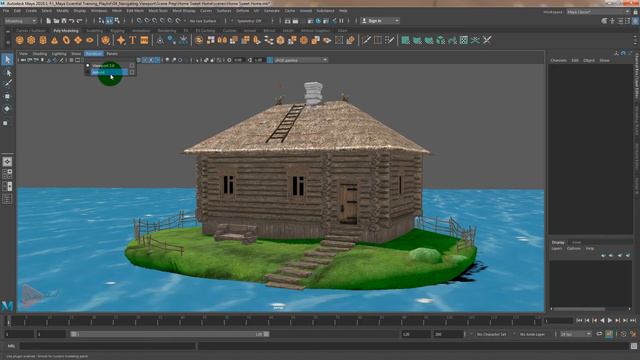The image size is (640, 360).
Task: Open the viewport Shading panel menu
Action: (40, 53)
